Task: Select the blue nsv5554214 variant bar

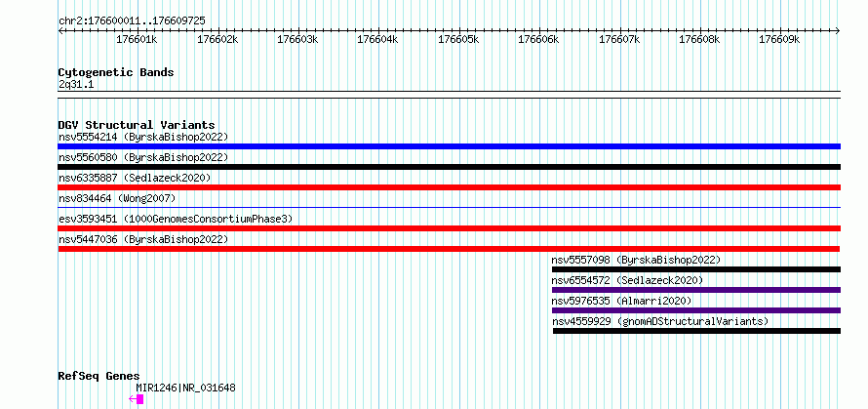Action: 449,146
